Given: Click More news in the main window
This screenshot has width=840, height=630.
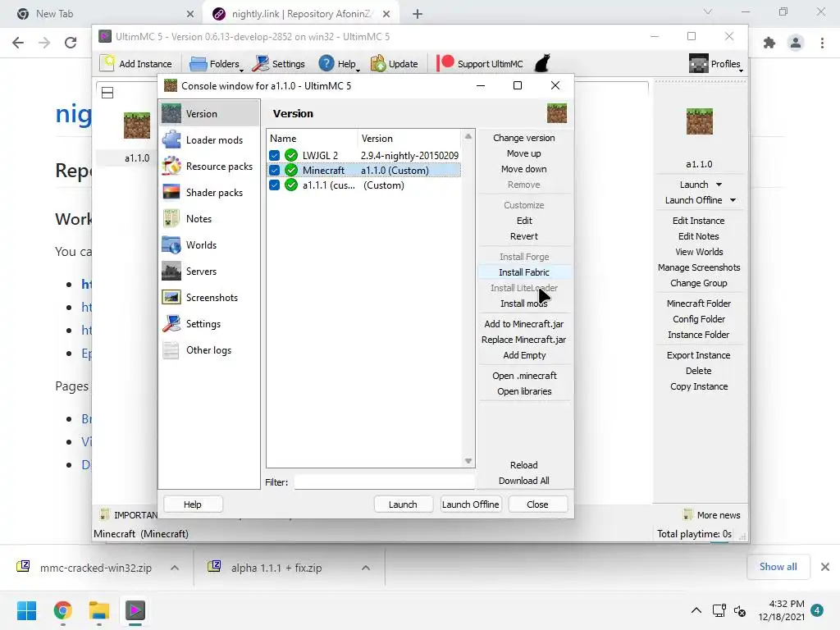Looking at the screenshot, I should click(x=713, y=515).
